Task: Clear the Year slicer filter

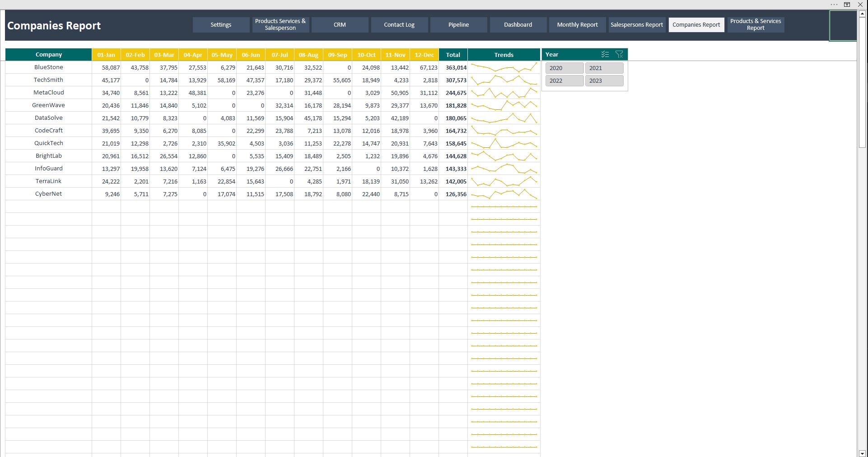Action: point(619,54)
